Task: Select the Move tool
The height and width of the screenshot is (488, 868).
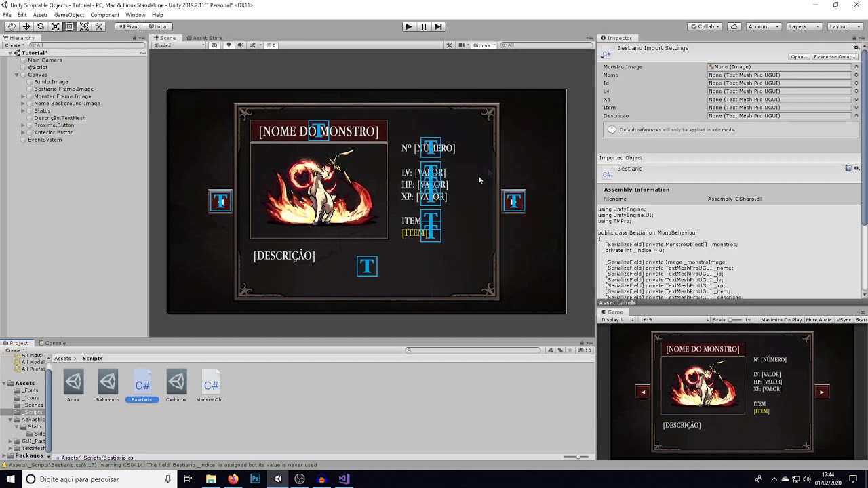Action: pos(26,26)
